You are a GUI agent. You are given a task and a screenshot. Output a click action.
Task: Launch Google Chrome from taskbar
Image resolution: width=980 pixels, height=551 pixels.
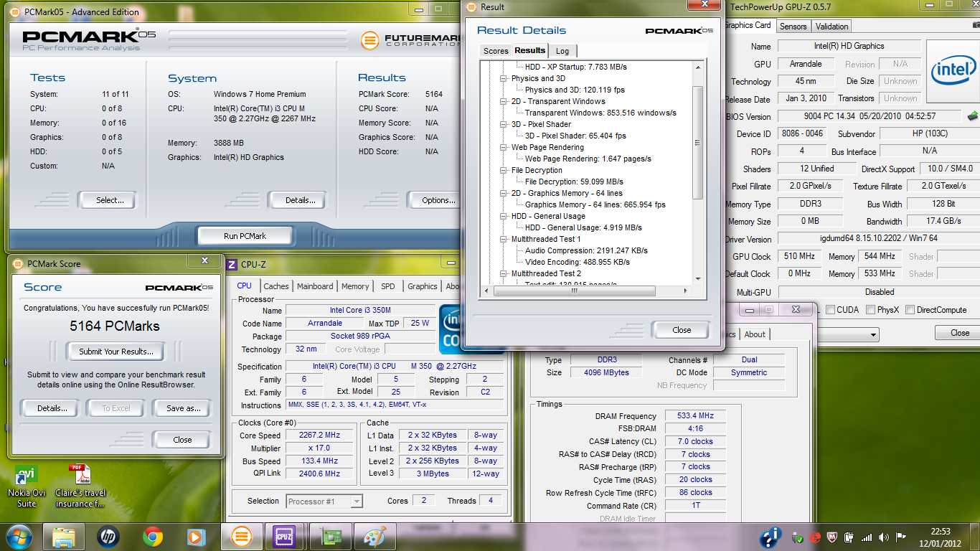coord(152,537)
